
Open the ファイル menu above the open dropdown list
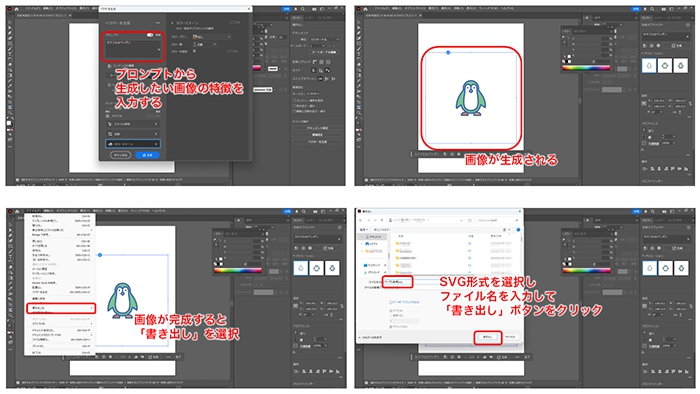coord(33,211)
